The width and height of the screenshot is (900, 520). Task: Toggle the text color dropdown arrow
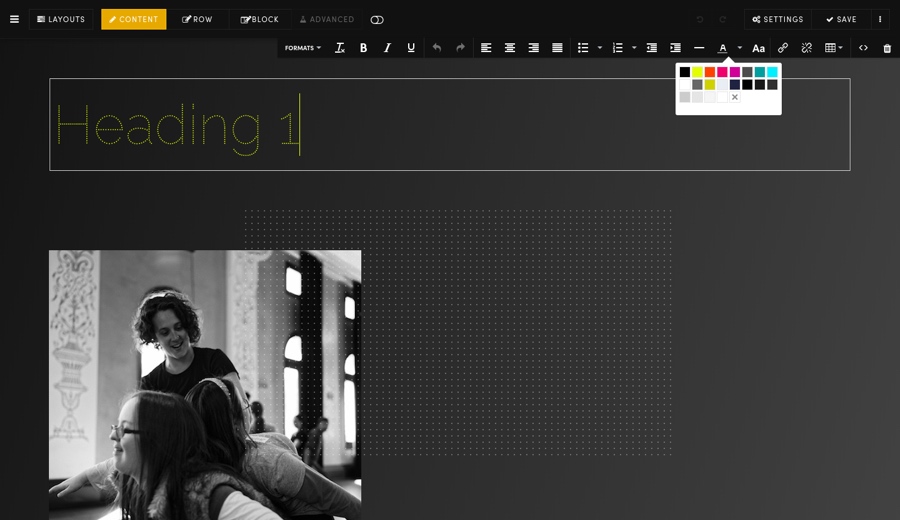(x=740, y=48)
